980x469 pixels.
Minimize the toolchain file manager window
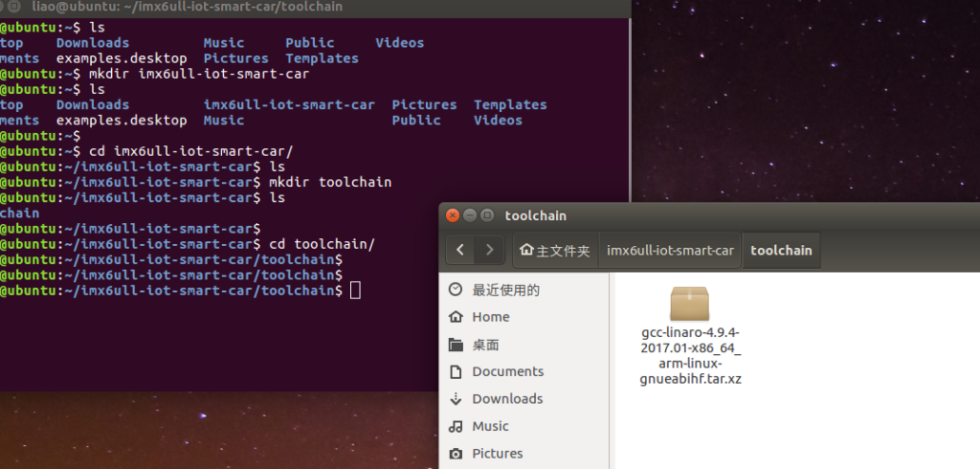click(x=470, y=215)
